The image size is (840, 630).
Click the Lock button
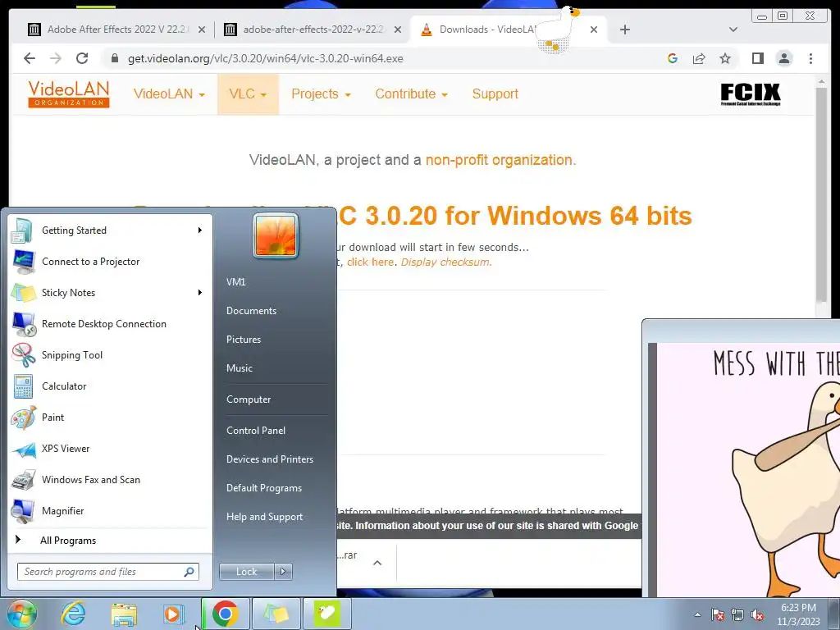tap(247, 572)
